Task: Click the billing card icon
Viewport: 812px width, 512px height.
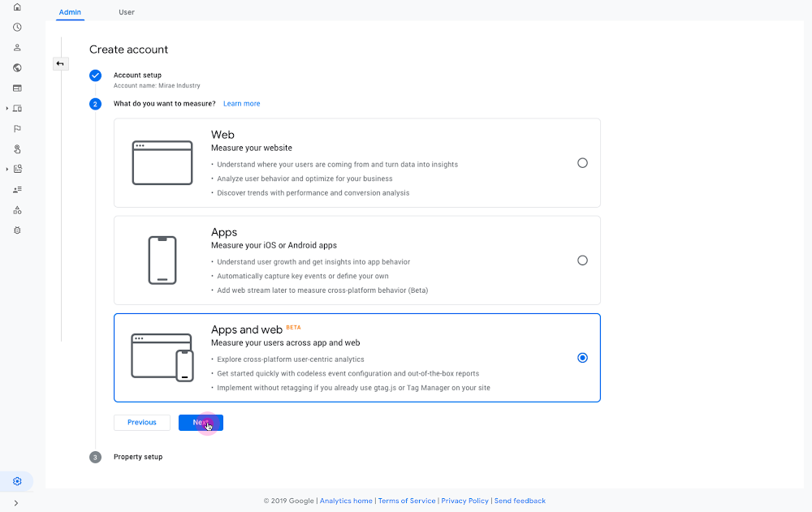Action: pyautogui.click(x=16, y=88)
